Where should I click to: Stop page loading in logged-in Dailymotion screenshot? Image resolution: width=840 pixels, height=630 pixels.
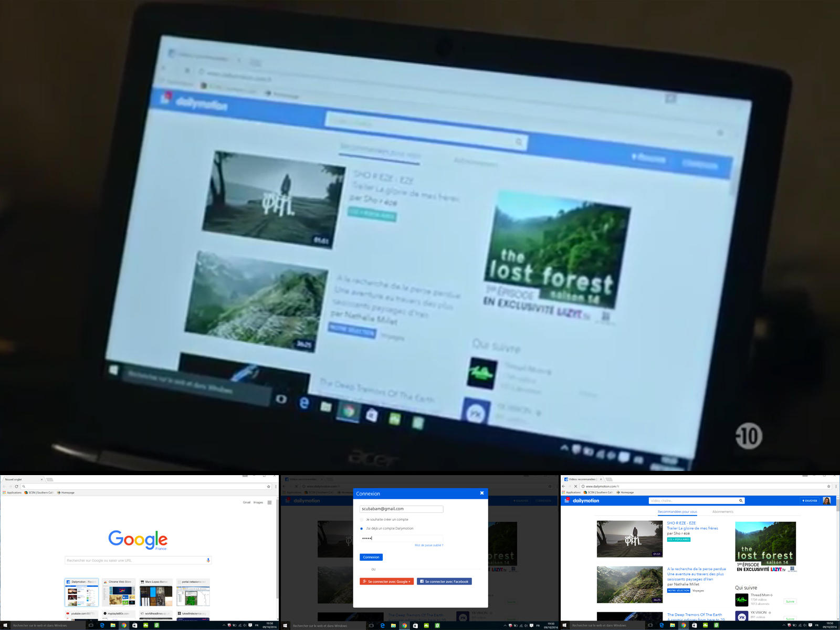pyautogui.click(x=576, y=486)
